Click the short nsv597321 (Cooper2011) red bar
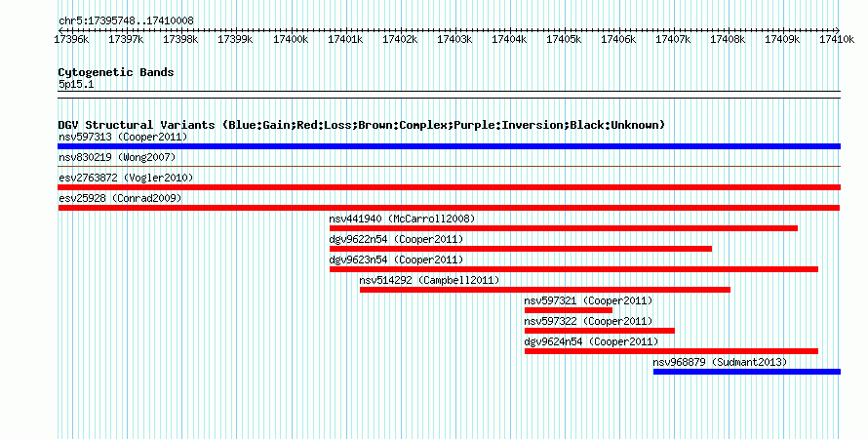 click(569, 310)
